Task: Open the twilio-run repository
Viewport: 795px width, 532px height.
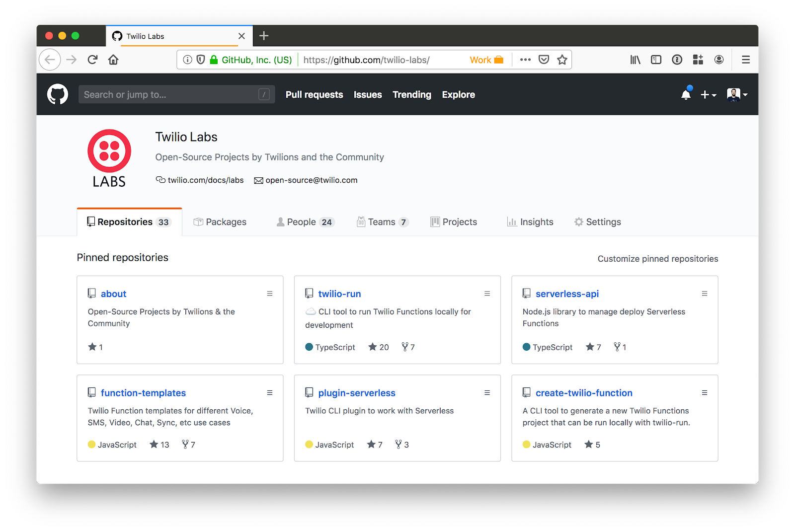Action: pos(339,294)
